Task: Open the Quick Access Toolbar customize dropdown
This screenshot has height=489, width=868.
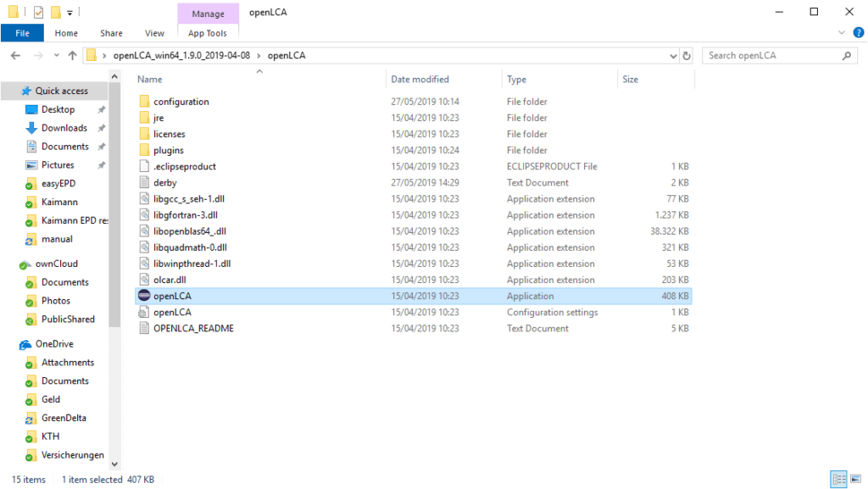Action: tap(70, 13)
